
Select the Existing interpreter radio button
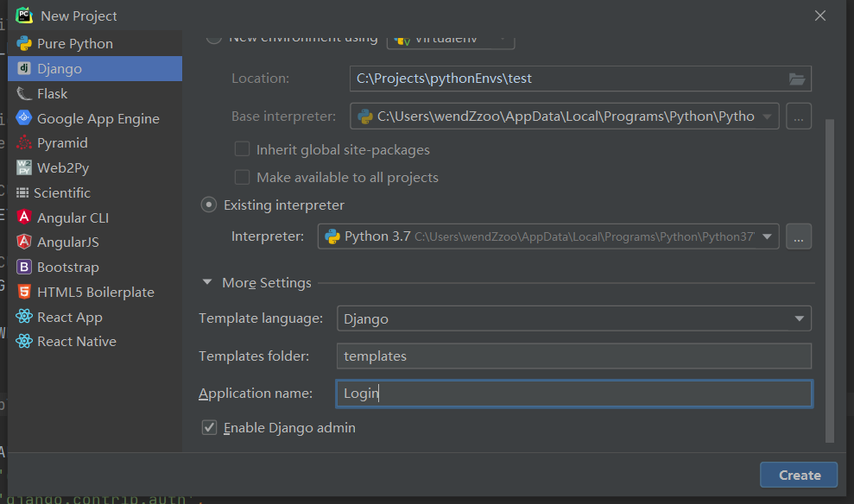(x=209, y=205)
